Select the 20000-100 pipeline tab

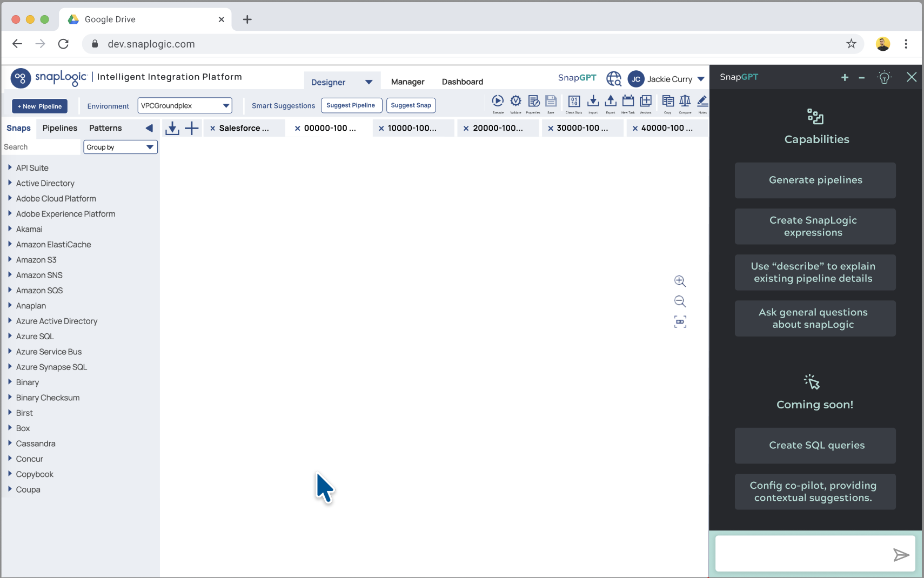point(498,128)
